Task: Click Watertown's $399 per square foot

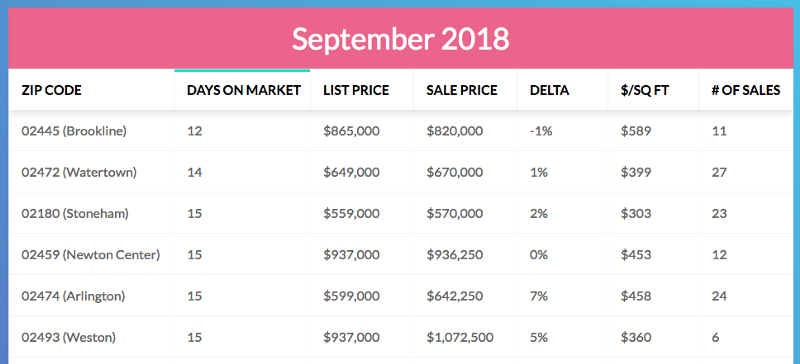Action: [636, 173]
